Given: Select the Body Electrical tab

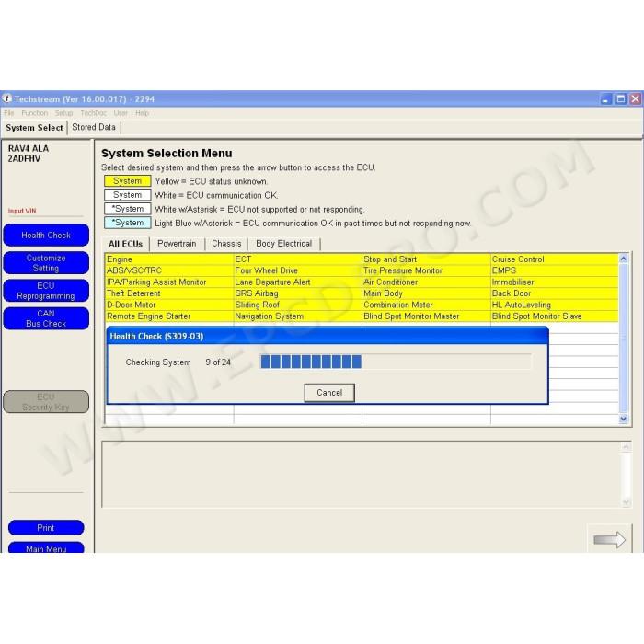Looking at the screenshot, I should click(x=283, y=244).
